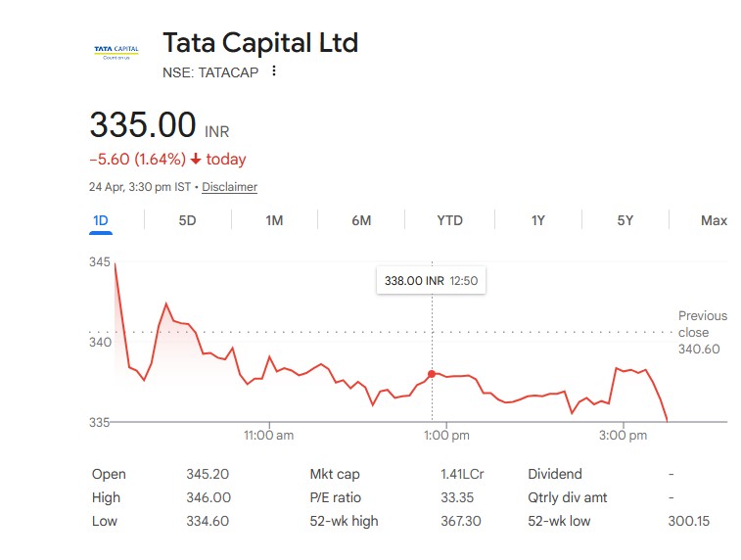Click the Tata Capital Ltd heading
Screen dimensions: 741x560
(260, 43)
